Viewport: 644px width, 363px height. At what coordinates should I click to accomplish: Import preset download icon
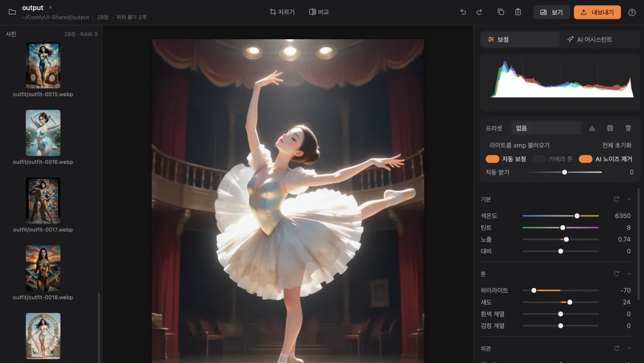[x=592, y=128]
